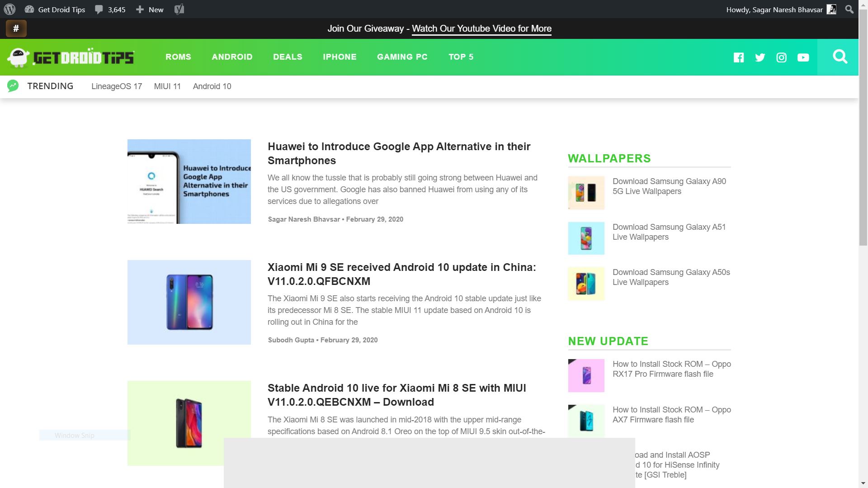Viewport: 868px width, 488px height.
Task: Open the ANDROID menu
Action: 232,57
